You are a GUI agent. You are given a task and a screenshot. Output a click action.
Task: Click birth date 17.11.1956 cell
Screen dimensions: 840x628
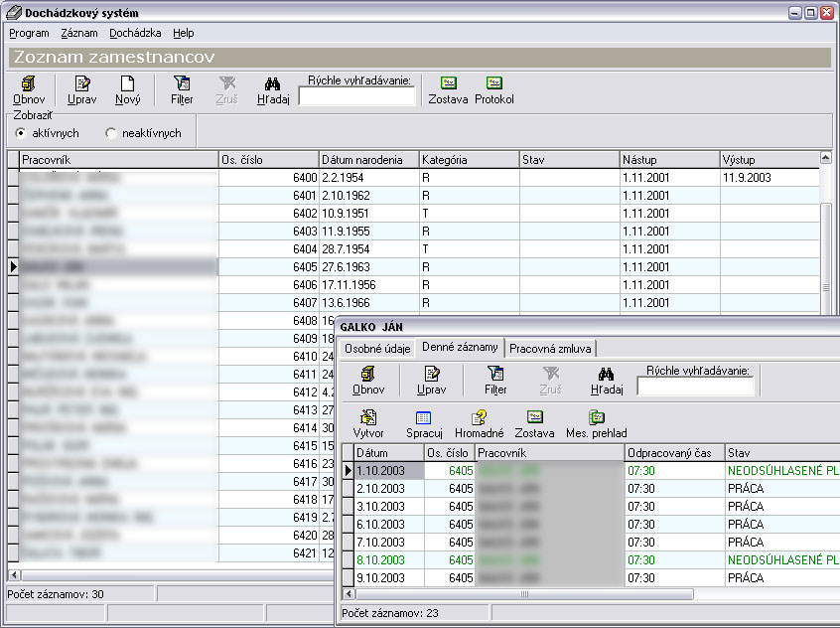pyautogui.click(x=368, y=285)
